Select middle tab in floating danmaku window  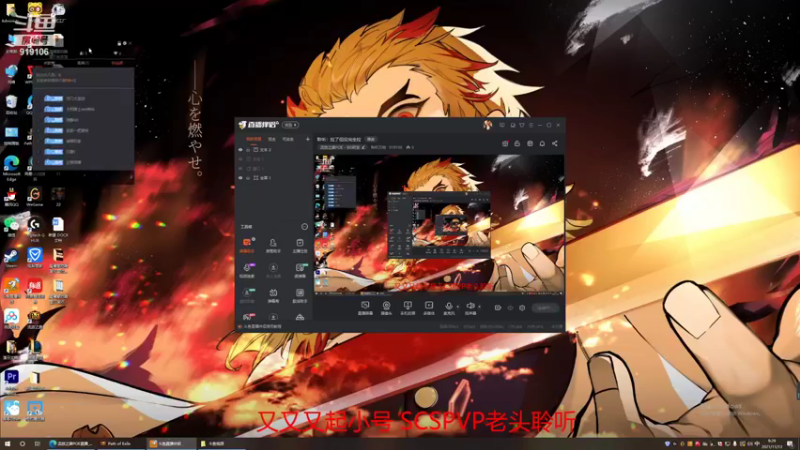[x=83, y=63]
